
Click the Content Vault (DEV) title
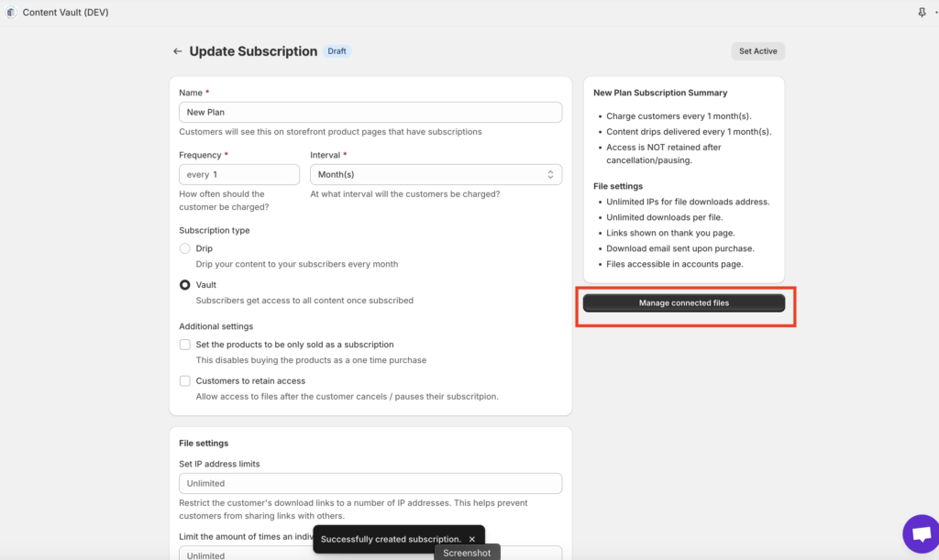pos(66,12)
